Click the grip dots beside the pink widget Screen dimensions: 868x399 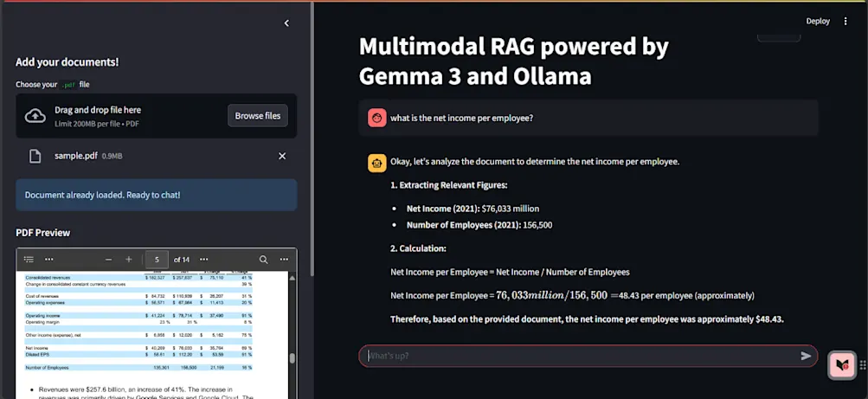pyautogui.click(x=863, y=365)
